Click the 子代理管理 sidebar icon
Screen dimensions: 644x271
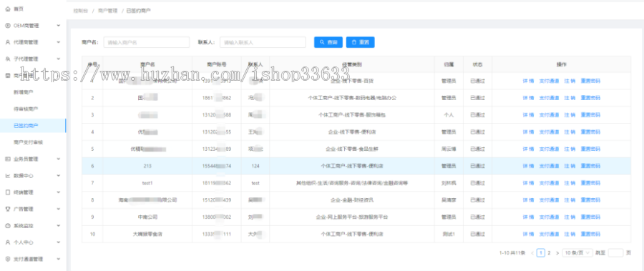pos(8,59)
